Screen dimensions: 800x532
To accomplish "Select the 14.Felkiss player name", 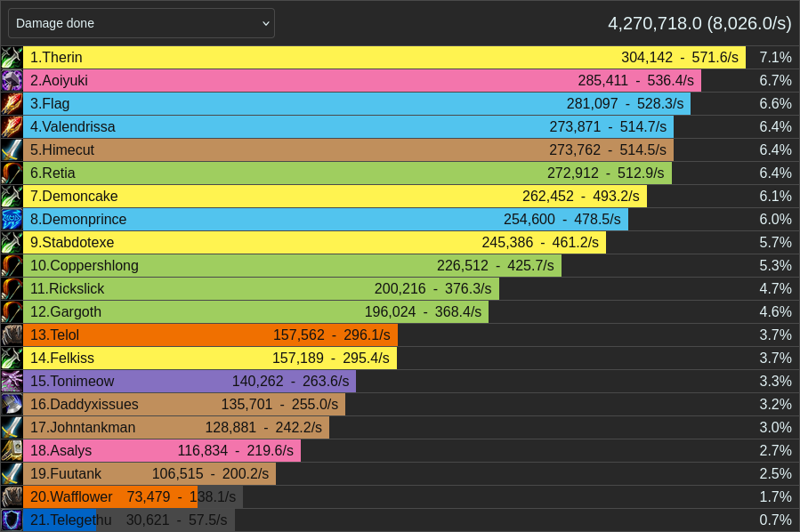I will coord(61,358).
